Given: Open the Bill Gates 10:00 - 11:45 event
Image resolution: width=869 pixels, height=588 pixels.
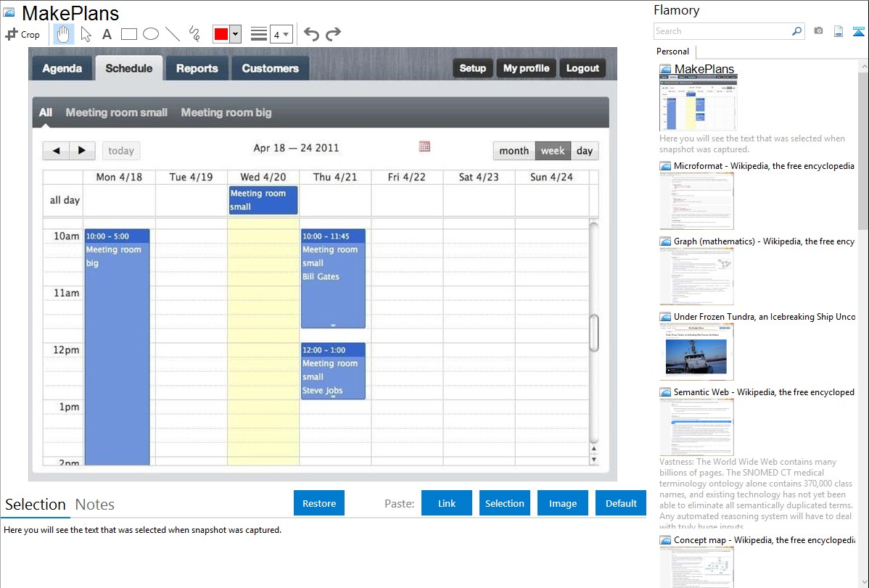Looking at the screenshot, I should tap(333, 278).
